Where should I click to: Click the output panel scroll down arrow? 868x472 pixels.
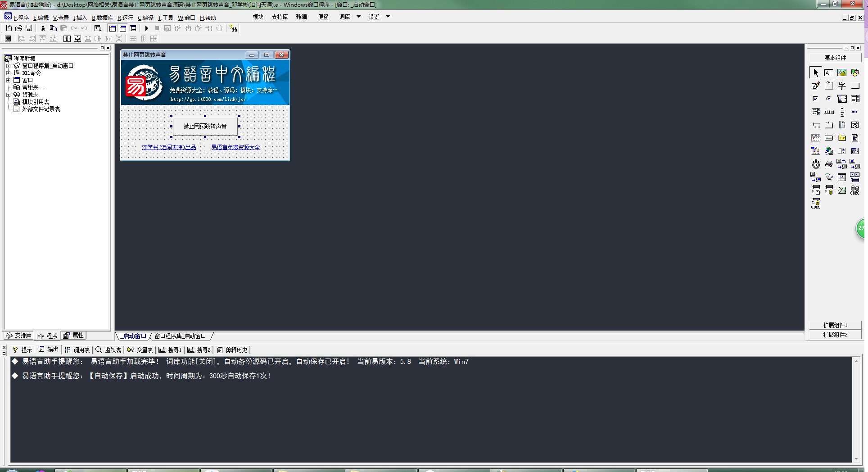[x=856, y=459]
